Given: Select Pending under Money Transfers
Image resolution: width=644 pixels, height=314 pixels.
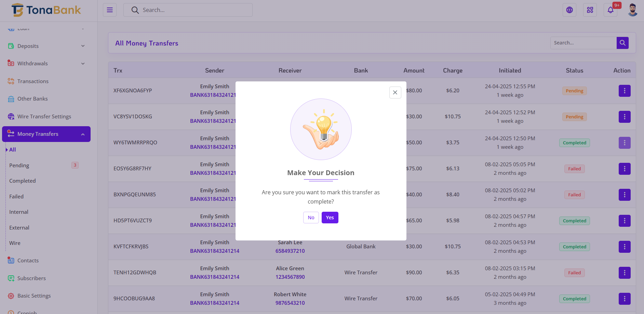Looking at the screenshot, I should pyautogui.click(x=19, y=165).
